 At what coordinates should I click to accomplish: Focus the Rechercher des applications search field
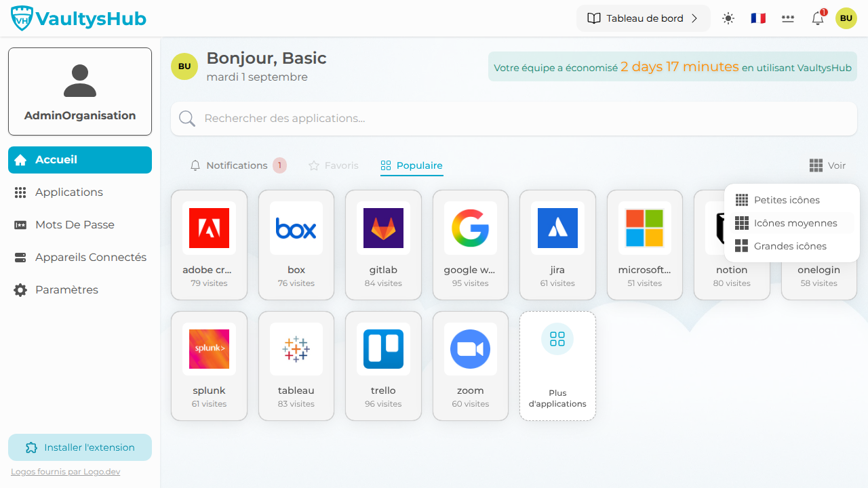pos(514,119)
